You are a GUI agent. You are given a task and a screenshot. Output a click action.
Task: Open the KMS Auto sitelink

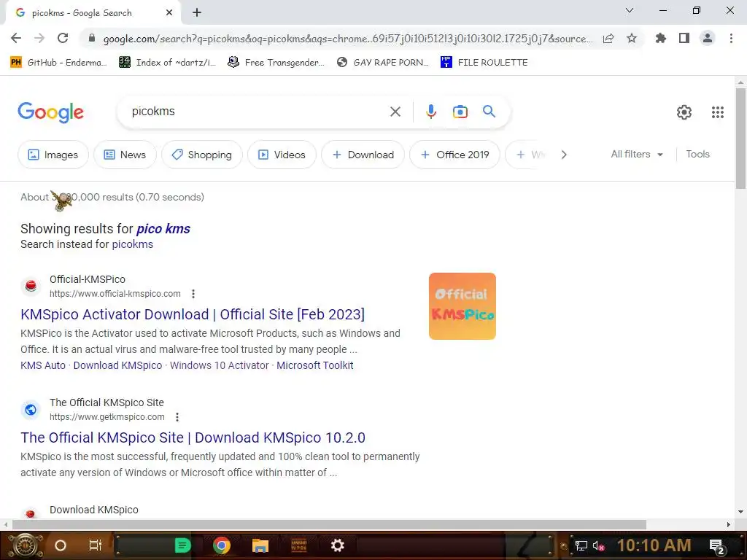(x=43, y=366)
